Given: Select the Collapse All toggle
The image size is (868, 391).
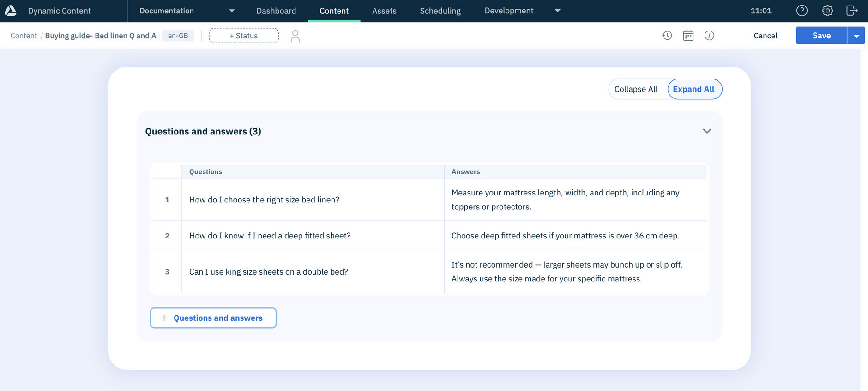Looking at the screenshot, I should pos(636,89).
